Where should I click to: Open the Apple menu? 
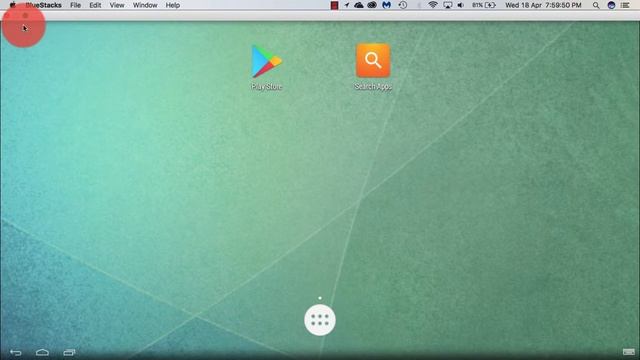(13, 5)
